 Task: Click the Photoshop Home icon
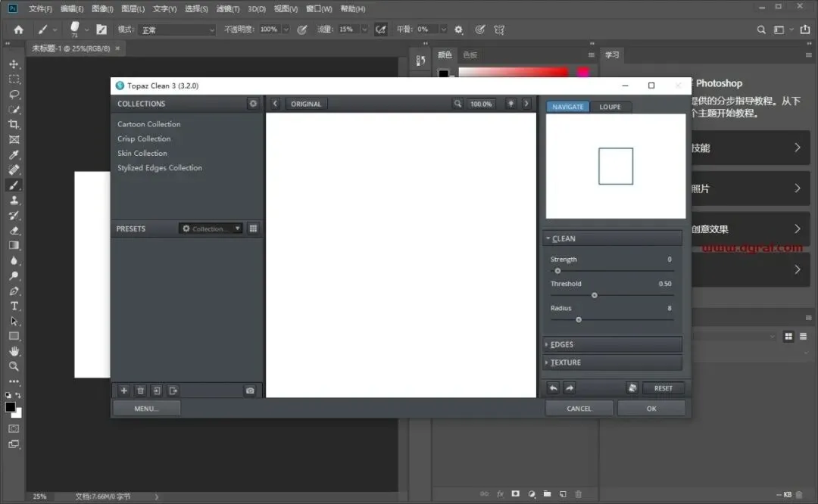point(18,30)
